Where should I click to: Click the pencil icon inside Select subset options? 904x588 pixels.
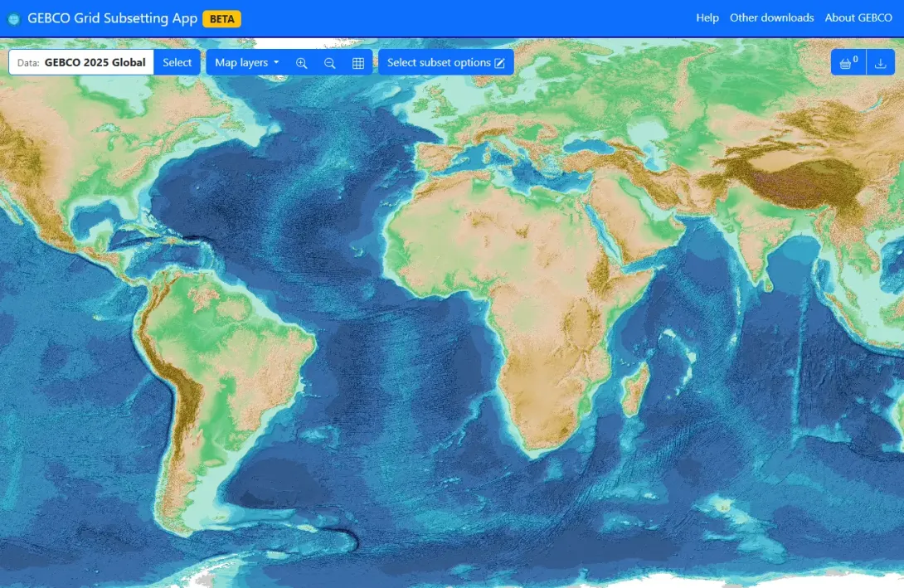click(x=499, y=62)
